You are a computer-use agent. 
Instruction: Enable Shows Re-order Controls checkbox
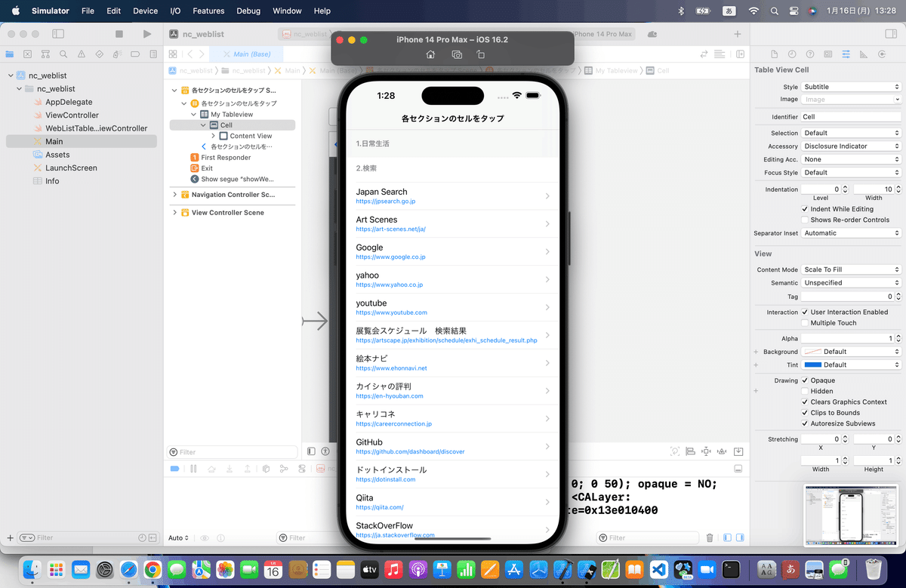(x=805, y=220)
